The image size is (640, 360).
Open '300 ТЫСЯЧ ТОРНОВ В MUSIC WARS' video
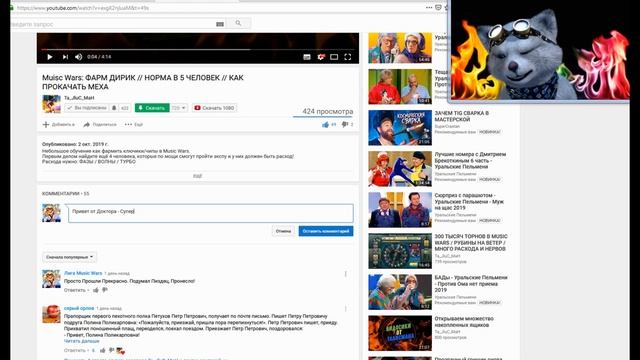coord(471,242)
